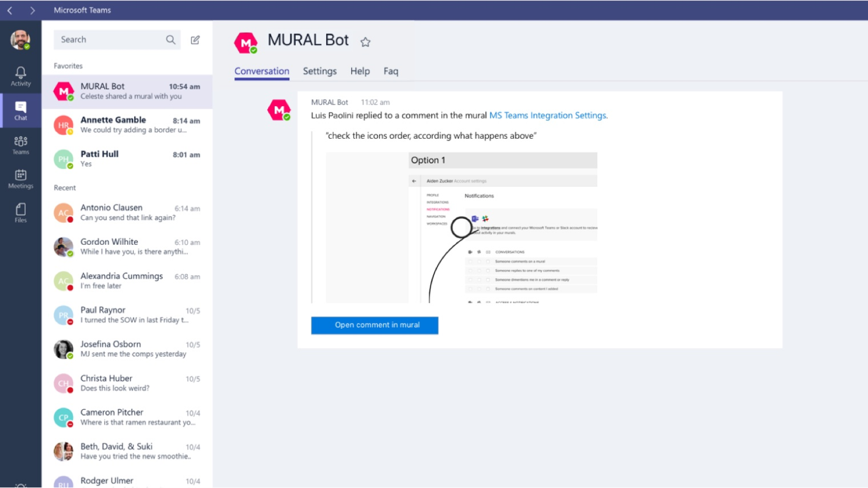Click the Recent section heading

(65, 188)
